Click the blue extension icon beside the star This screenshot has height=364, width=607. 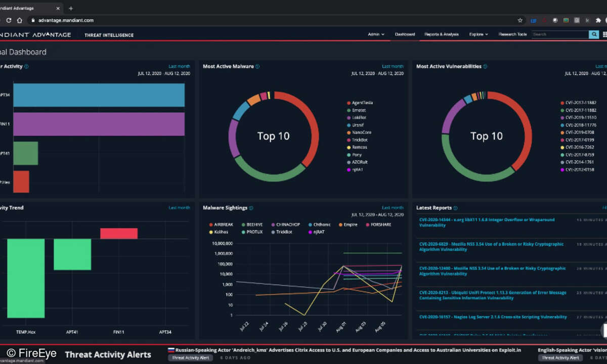coord(533,20)
